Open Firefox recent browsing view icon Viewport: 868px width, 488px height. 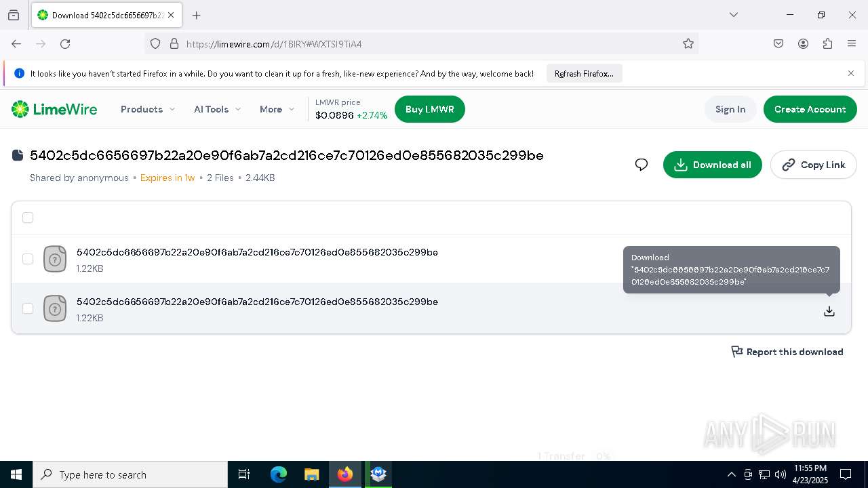click(14, 15)
